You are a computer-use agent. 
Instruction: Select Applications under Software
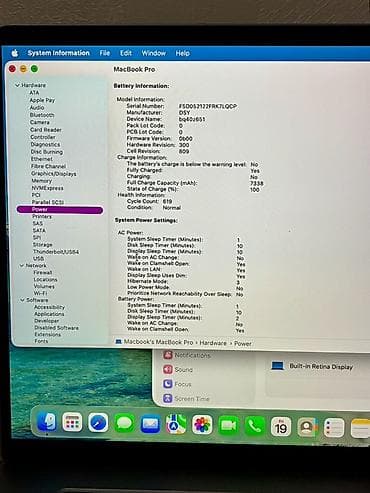pyautogui.click(x=49, y=314)
